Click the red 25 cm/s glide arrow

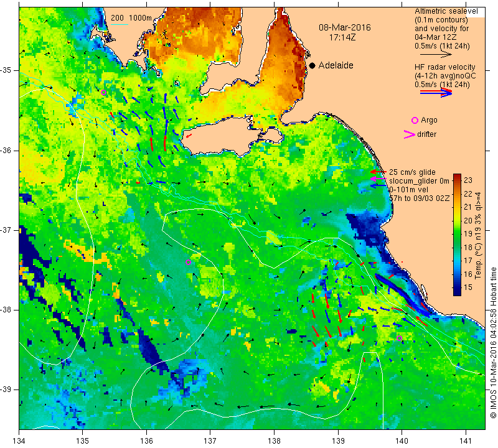pyautogui.click(x=378, y=172)
